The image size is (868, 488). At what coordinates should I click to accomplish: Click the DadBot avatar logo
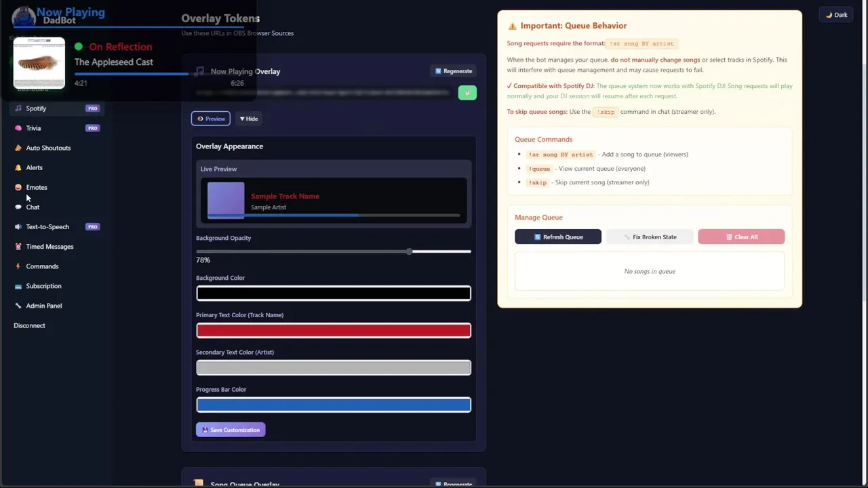24,17
